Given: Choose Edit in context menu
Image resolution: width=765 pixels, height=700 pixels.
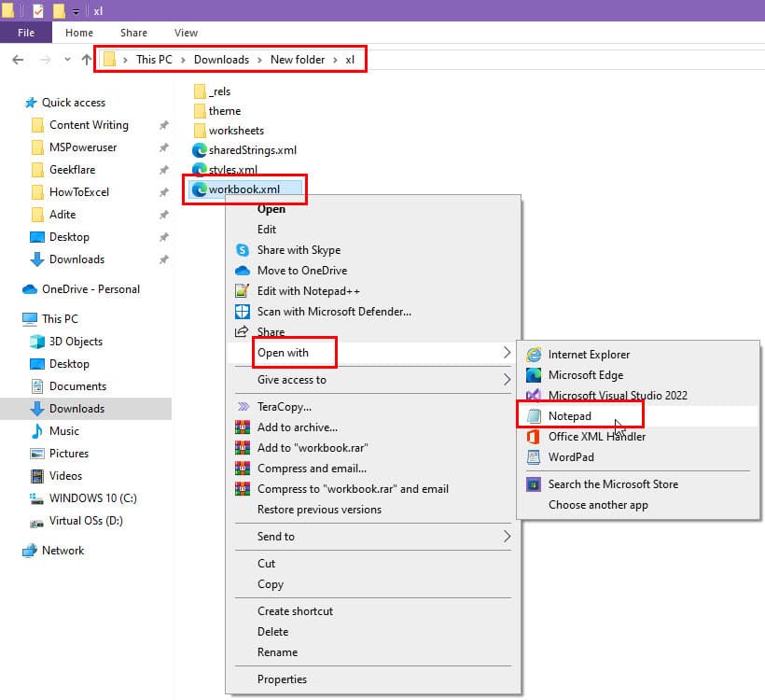Looking at the screenshot, I should 267,230.
